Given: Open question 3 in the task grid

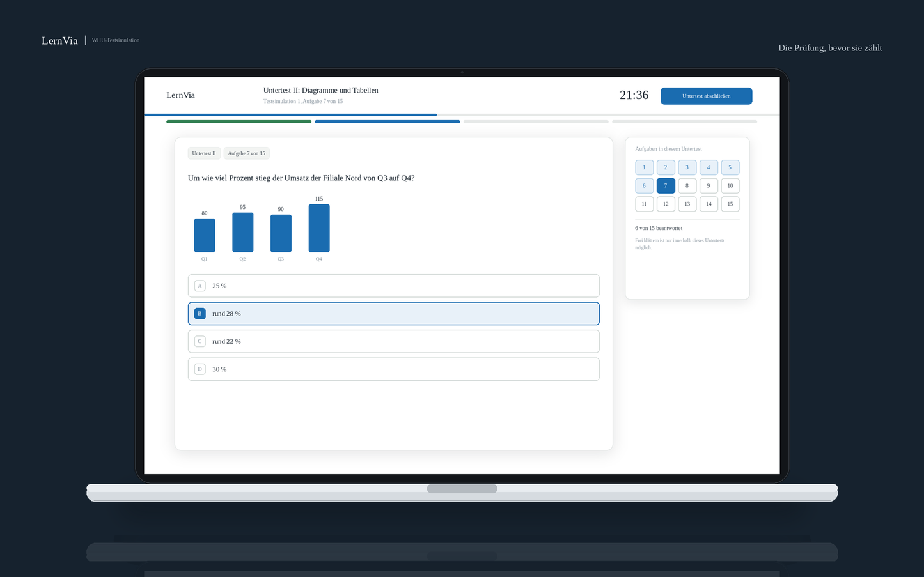Looking at the screenshot, I should click(687, 167).
